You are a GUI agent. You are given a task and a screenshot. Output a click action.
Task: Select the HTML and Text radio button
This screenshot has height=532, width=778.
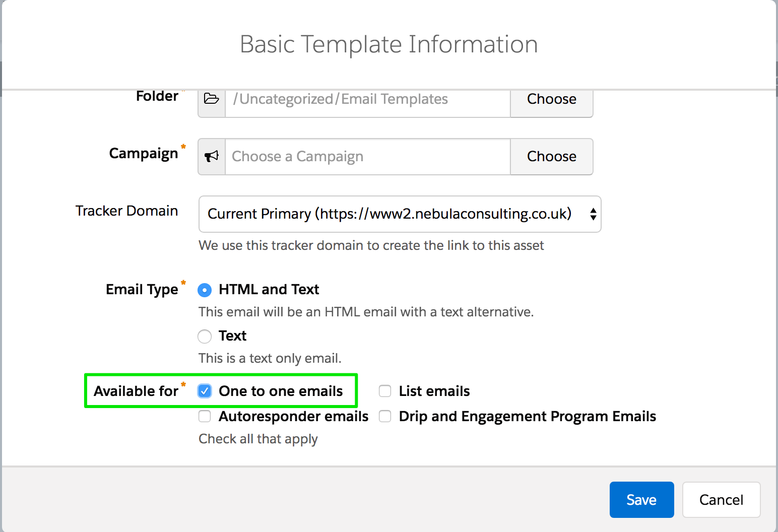pos(205,290)
